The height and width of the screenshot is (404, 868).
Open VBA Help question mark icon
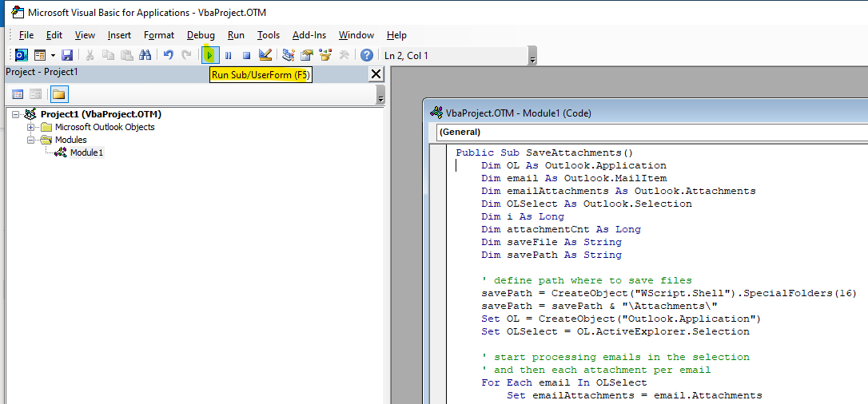(367, 55)
